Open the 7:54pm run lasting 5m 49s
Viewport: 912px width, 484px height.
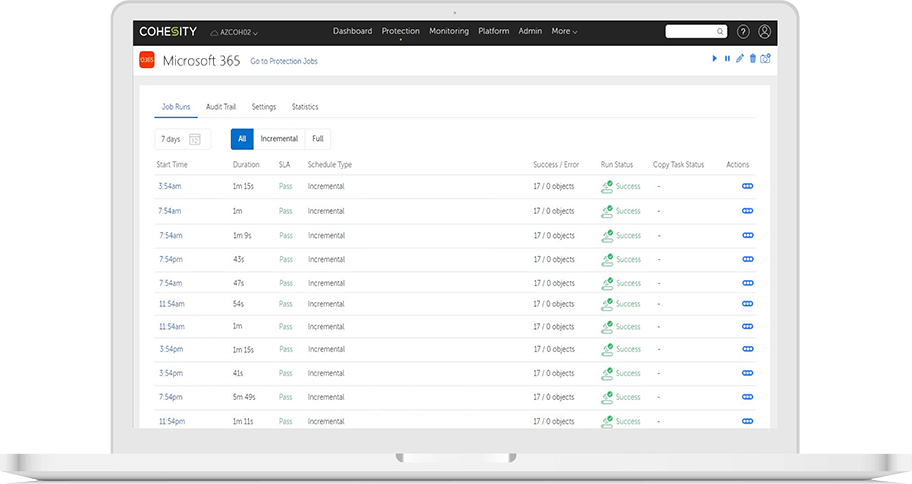[x=171, y=397]
